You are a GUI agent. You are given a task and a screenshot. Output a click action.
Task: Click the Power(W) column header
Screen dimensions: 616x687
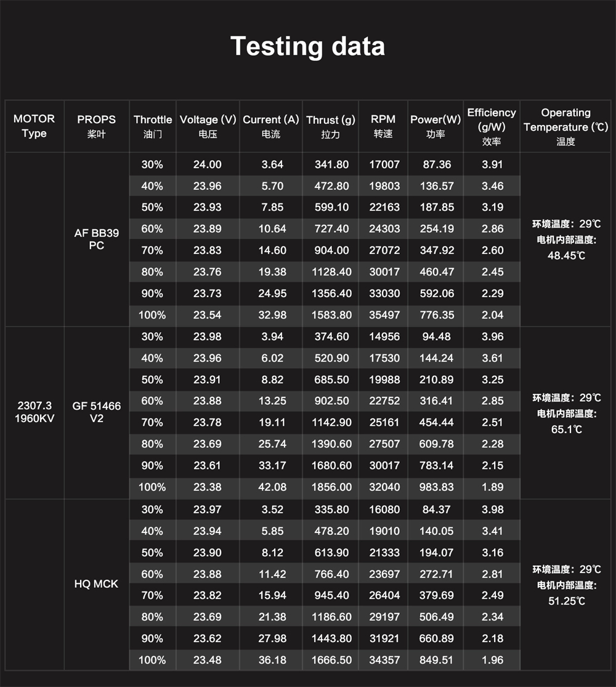point(436,126)
